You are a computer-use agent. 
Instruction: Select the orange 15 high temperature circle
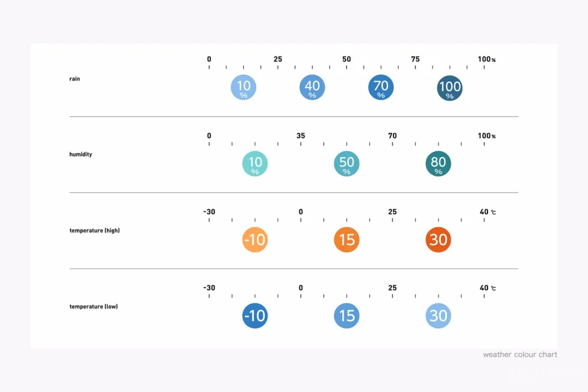347,240
